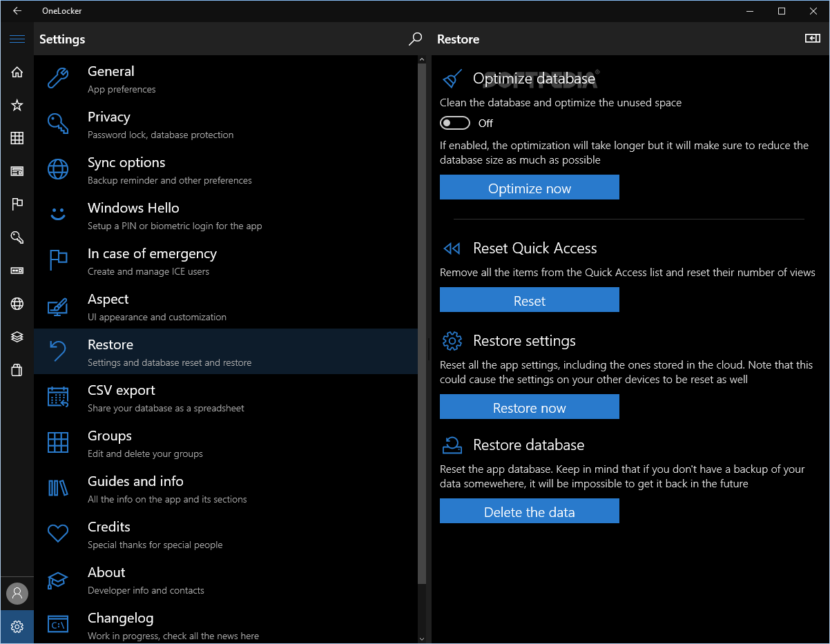Click the back arrow in title bar
Viewport: 830px width, 644px height.
point(17,11)
